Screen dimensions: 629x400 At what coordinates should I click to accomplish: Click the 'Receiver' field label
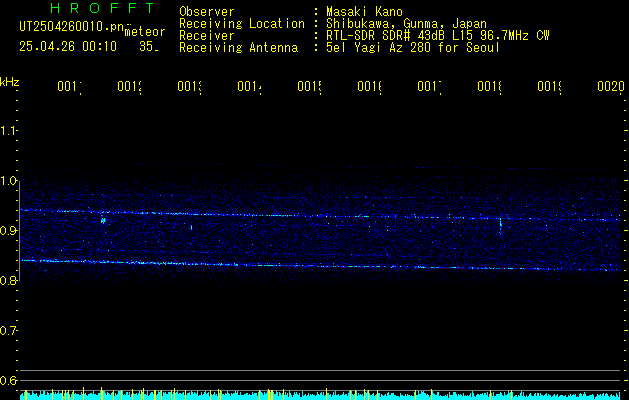coord(207,36)
